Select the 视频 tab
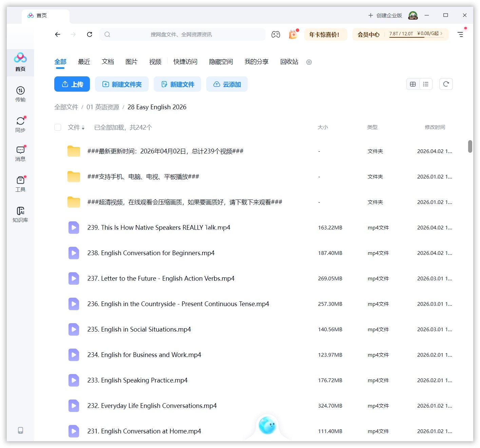Viewport: 480px width, 448px height. coord(155,62)
